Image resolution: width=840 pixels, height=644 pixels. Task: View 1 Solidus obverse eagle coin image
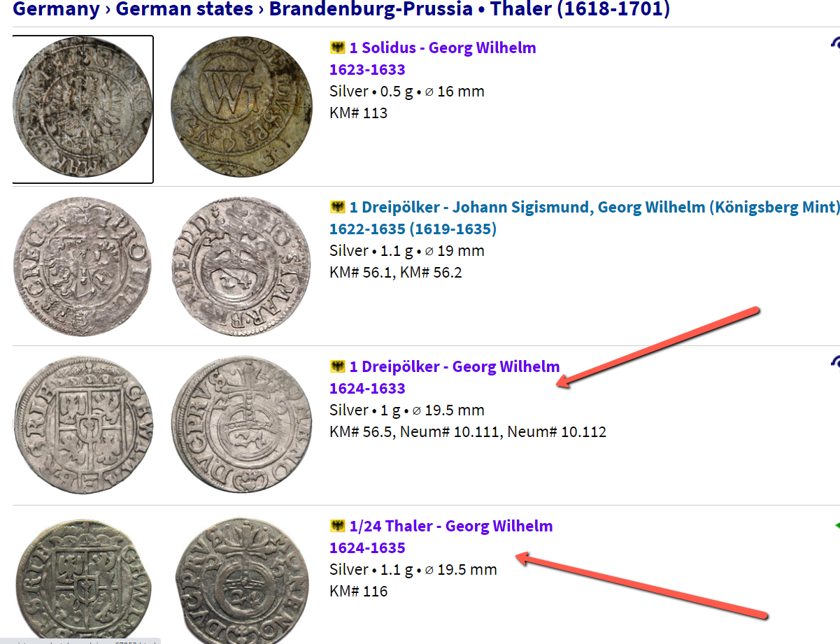tap(83, 110)
